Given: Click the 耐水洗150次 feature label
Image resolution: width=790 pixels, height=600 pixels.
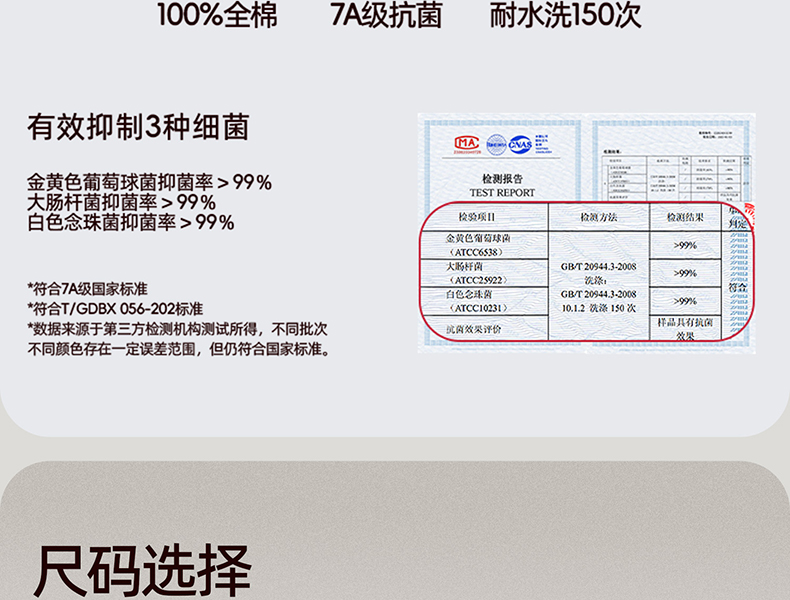Looking at the screenshot, I should coord(565,16).
